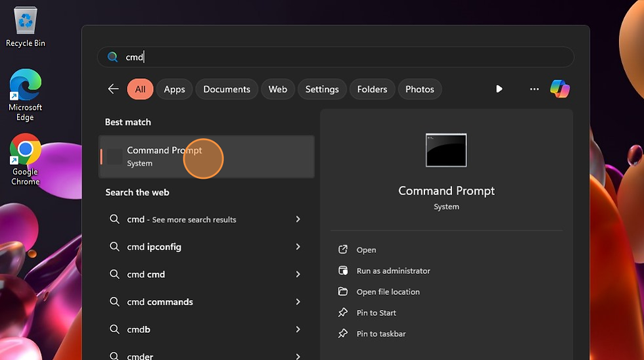Click the Command Prompt preview thumbnail

click(x=446, y=150)
